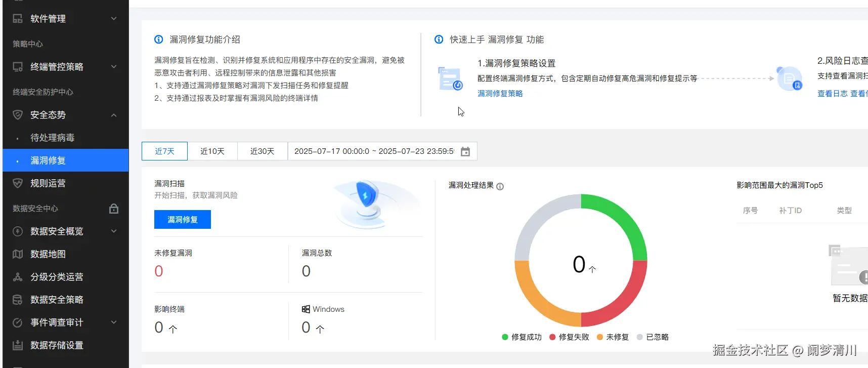Expand the 事件调查审计 chevron
868x368 pixels.
[114, 322]
